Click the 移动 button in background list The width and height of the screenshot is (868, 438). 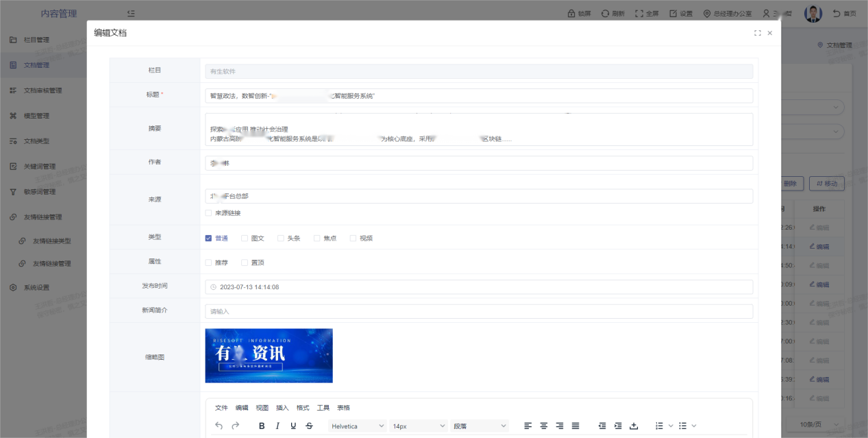(x=826, y=184)
